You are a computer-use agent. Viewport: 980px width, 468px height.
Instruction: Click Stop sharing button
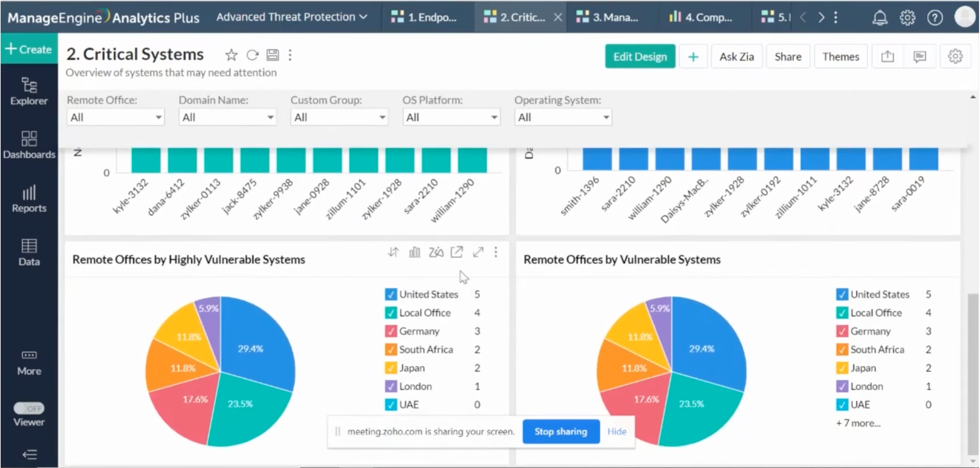(561, 432)
